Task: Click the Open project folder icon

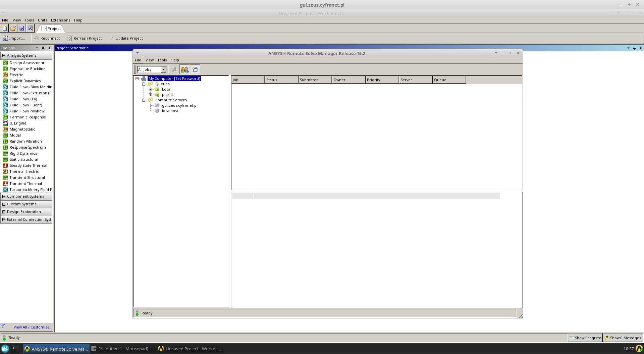Action: tap(13, 28)
